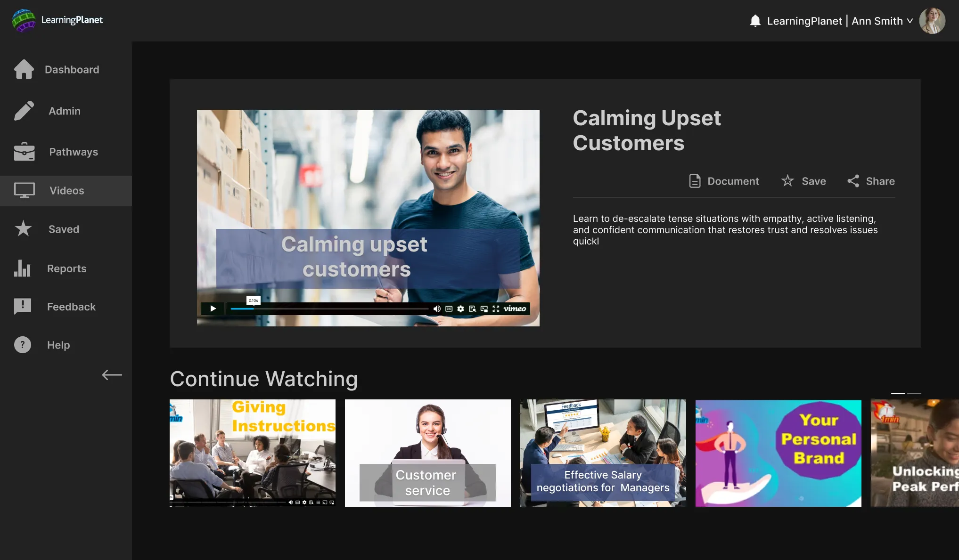This screenshot has width=959, height=560.
Task: Enable picture-in-picture mode
Action: (484, 308)
